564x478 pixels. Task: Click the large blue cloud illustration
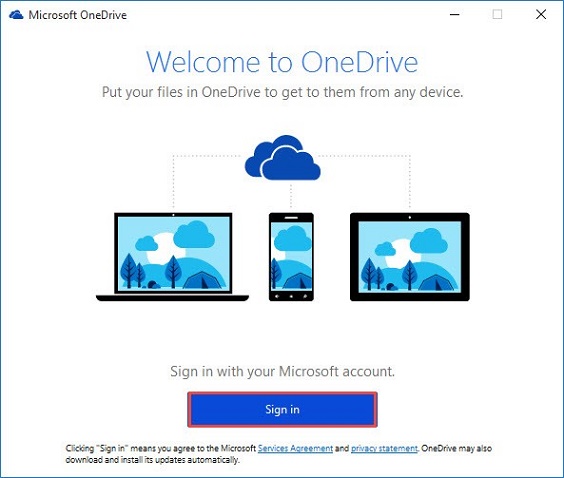[283, 158]
